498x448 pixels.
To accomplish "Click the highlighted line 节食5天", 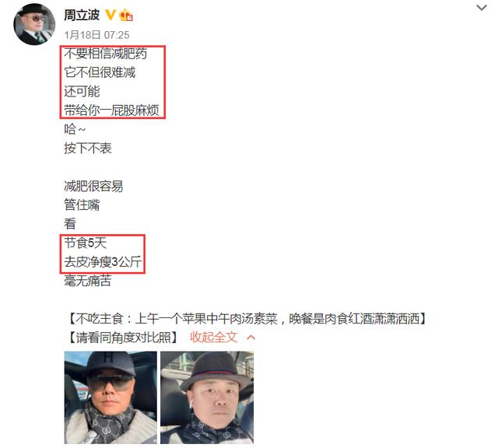I will tap(85, 243).
